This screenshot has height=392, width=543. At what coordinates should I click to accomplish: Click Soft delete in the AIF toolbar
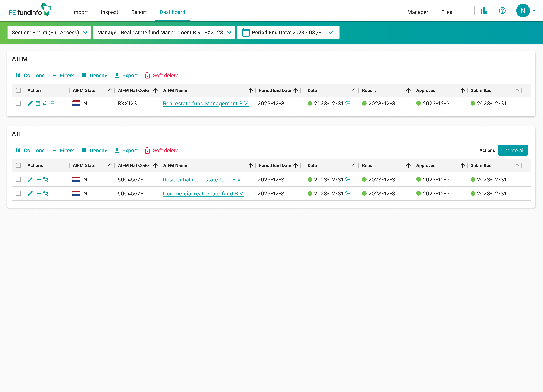[162, 150]
